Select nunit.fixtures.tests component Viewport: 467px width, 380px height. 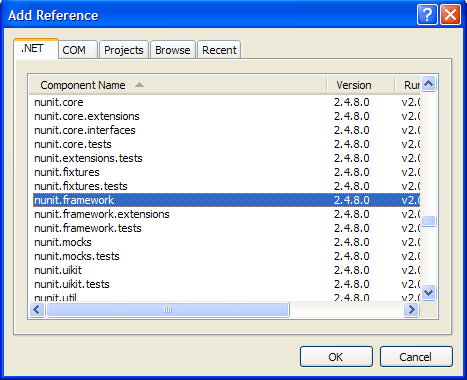click(x=81, y=186)
